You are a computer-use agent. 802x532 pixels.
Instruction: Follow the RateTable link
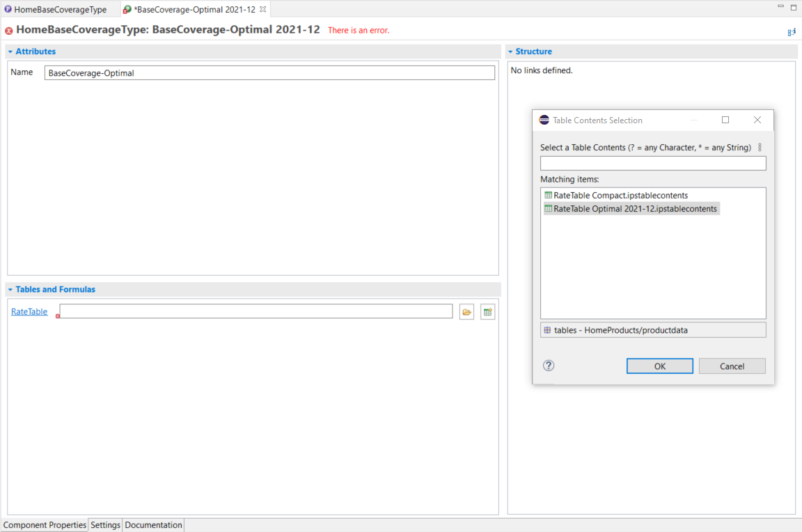pos(29,312)
